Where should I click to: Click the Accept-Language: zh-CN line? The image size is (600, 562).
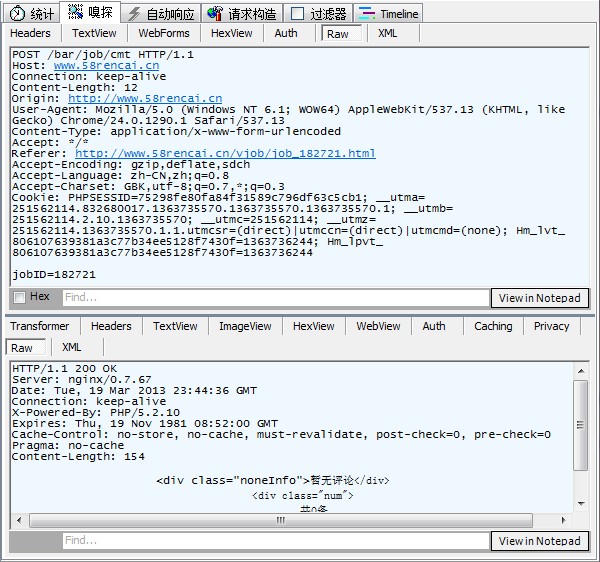point(121,176)
